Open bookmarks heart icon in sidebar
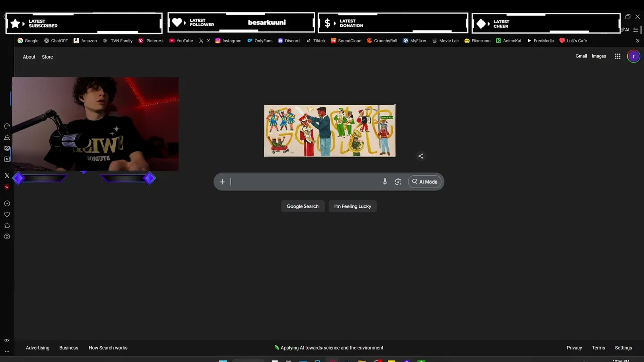 7,215
